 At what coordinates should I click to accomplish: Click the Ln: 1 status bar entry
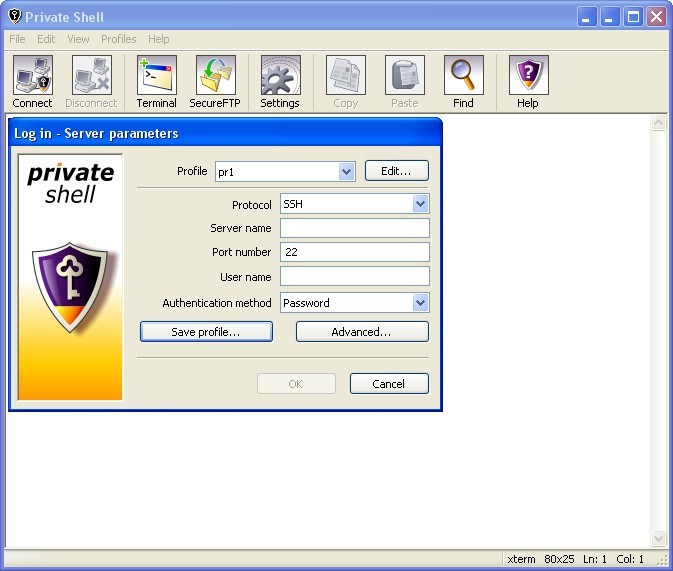pos(594,559)
